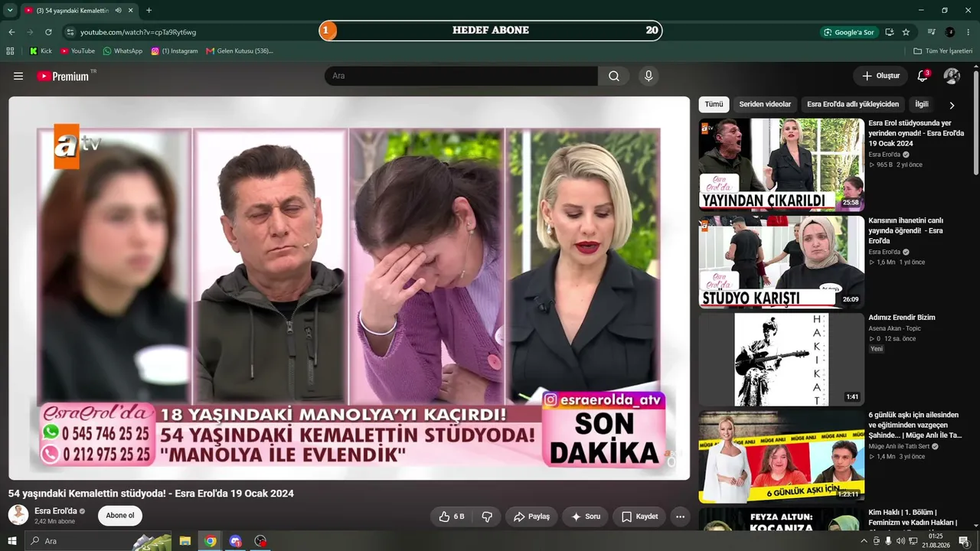Image resolution: width=980 pixels, height=551 pixels.
Task: Open the WhatsApp bookmark
Action: coord(122,51)
